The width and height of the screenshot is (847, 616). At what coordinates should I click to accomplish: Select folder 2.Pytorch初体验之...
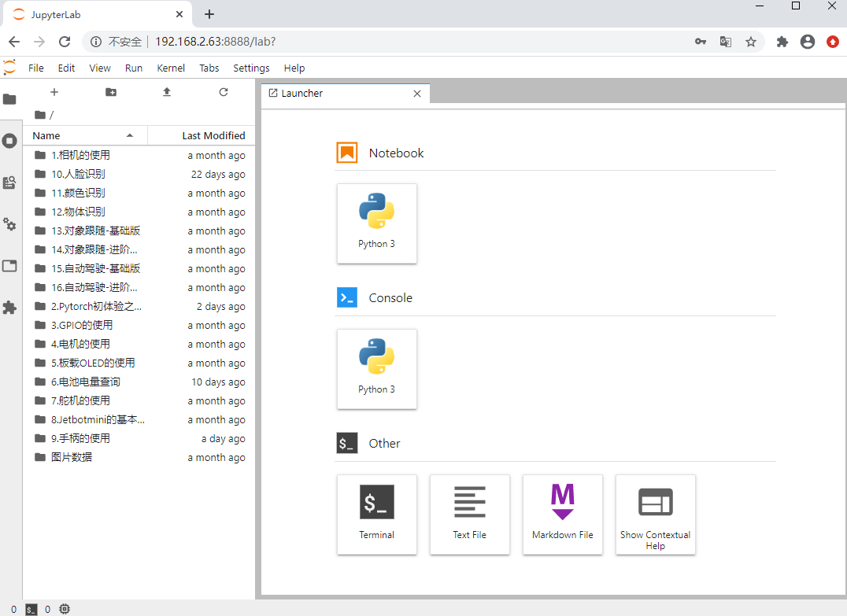(x=139, y=307)
